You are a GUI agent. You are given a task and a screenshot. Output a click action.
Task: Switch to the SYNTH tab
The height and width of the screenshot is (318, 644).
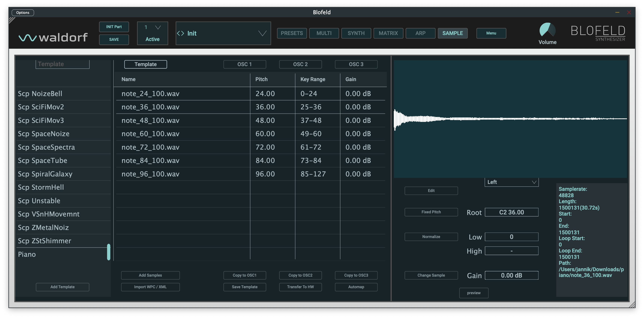(x=356, y=33)
